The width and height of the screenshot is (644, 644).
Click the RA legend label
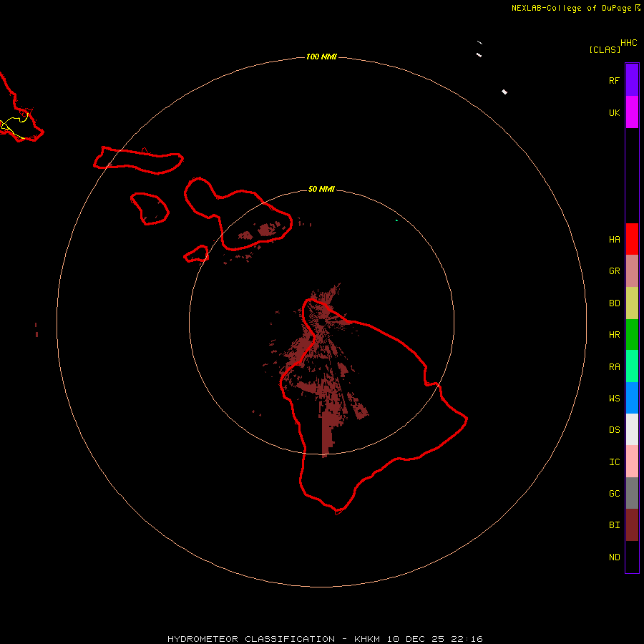pyautogui.click(x=614, y=367)
